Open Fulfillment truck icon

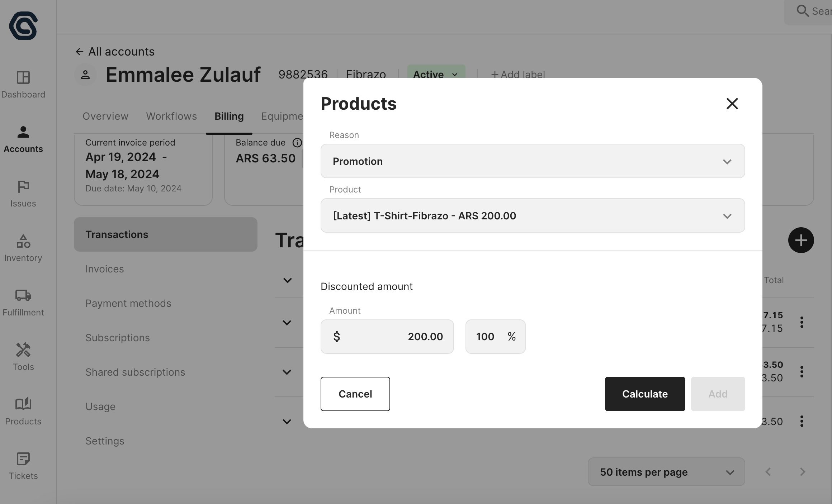[23, 296]
